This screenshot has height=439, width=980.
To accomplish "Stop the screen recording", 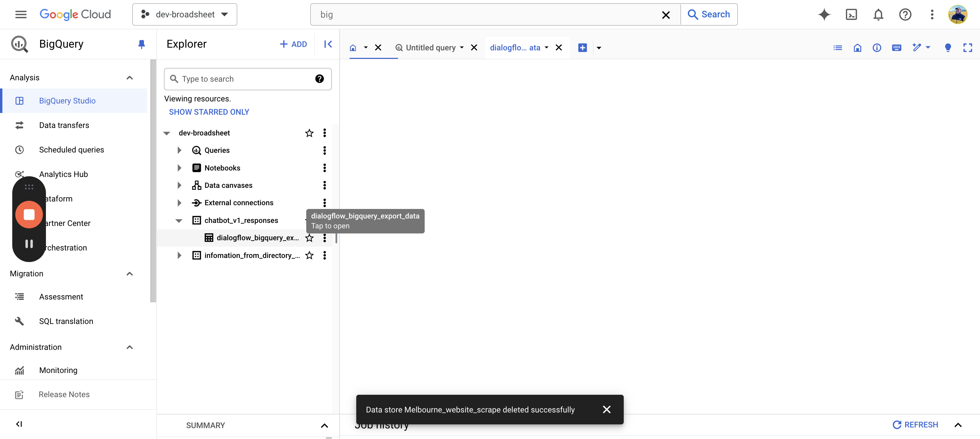I will pyautogui.click(x=29, y=214).
